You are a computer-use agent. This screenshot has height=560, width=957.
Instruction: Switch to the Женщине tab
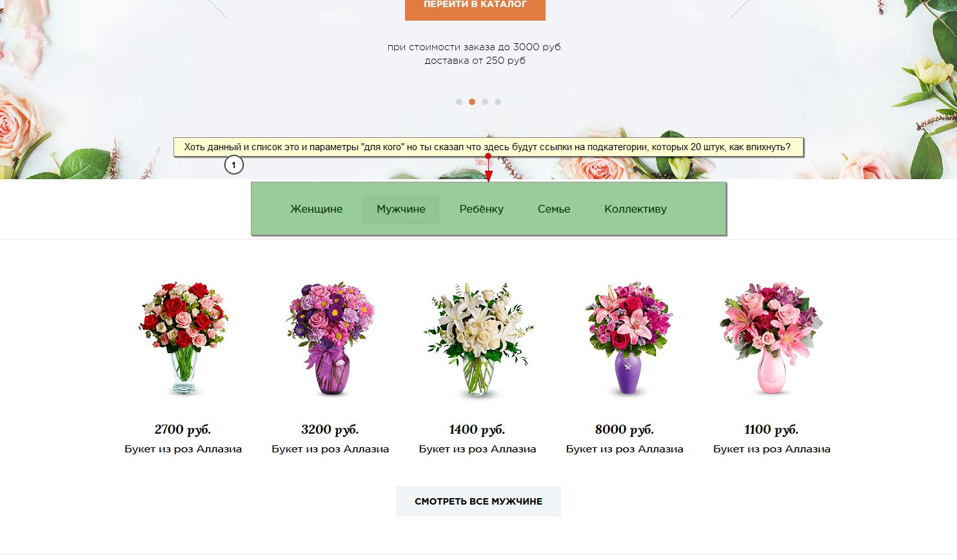[316, 209]
